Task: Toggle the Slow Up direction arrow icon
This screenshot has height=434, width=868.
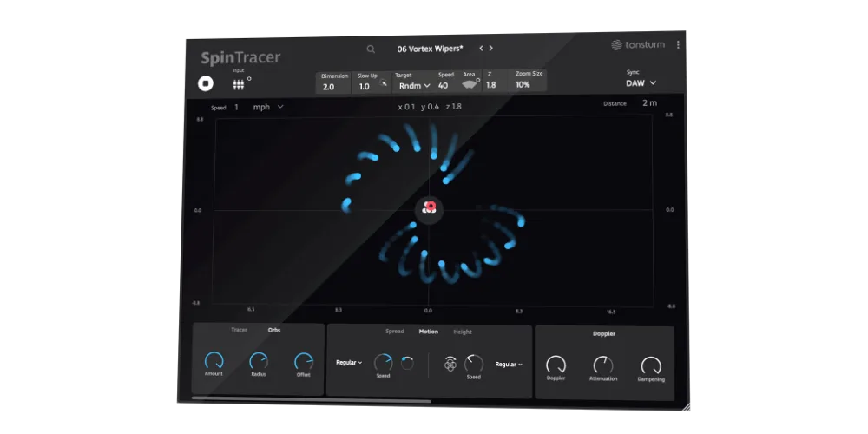Action: (384, 83)
